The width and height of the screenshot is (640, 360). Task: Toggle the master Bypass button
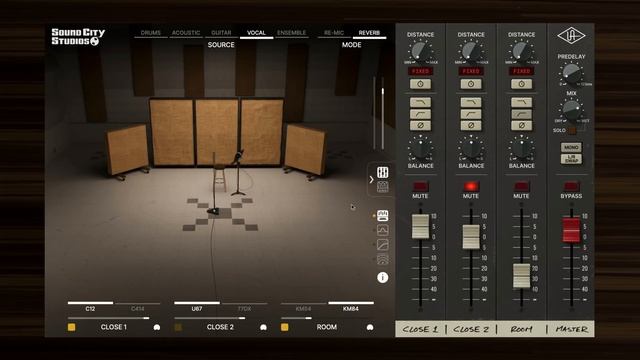coord(571,187)
